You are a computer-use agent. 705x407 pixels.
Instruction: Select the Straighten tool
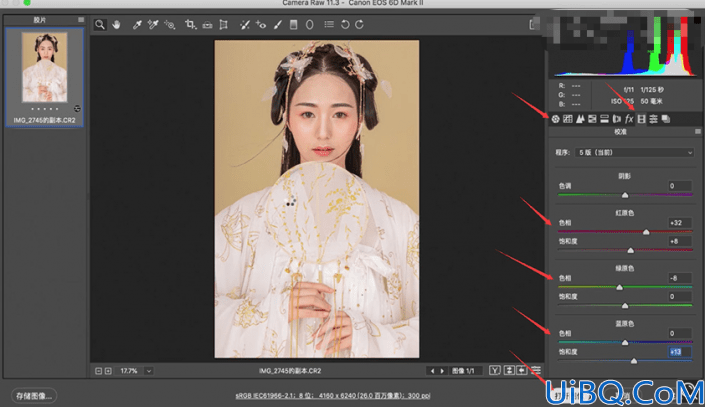207,25
